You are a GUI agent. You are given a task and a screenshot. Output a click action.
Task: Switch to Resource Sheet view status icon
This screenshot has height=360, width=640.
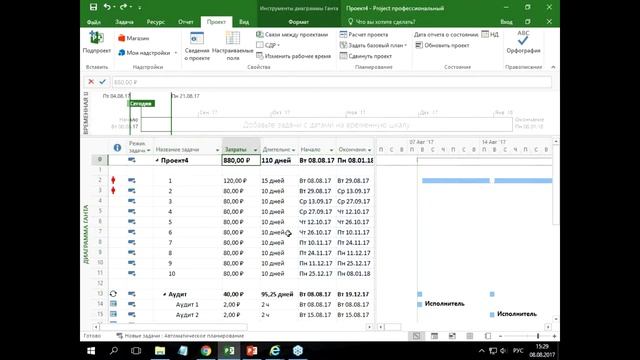(x=470, y=336)
